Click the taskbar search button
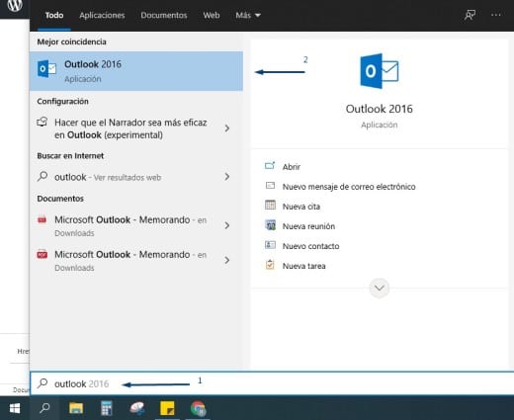This screenshot has height=420, width=514. [44, 408]
